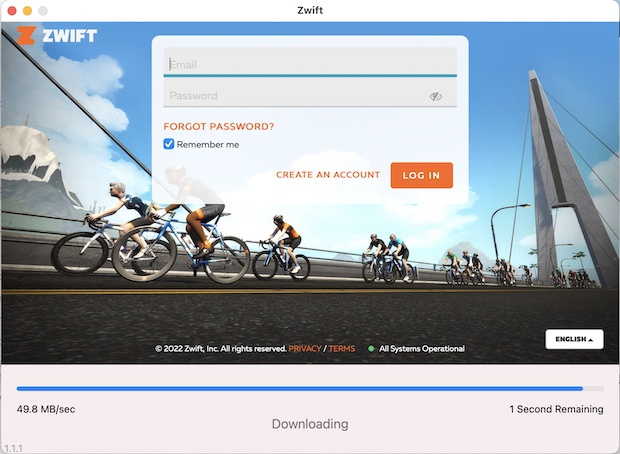The height and width of the screenshot is (454, 620).
Task: Uncheck the Remember me checkbox
Action: coord(169,144)
